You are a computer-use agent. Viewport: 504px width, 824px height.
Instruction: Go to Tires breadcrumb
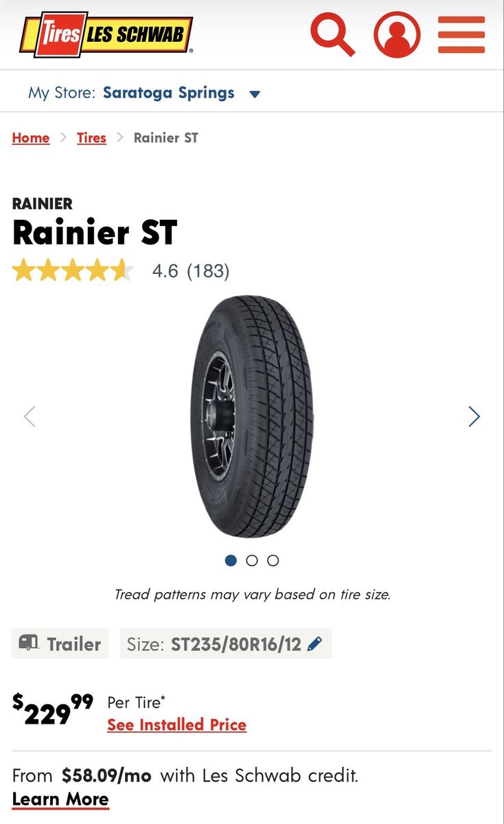point(91,137)
